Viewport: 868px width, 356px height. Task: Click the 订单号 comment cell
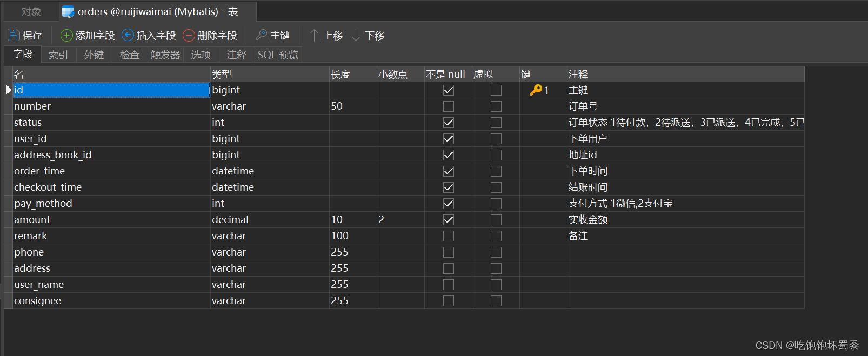click(x=685, y=106)
